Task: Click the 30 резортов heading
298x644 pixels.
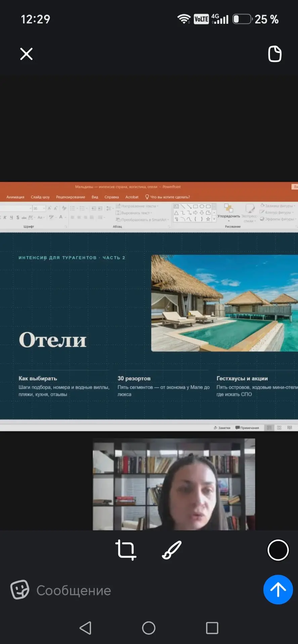Action: pyautogui.click(x=134, y=378)
